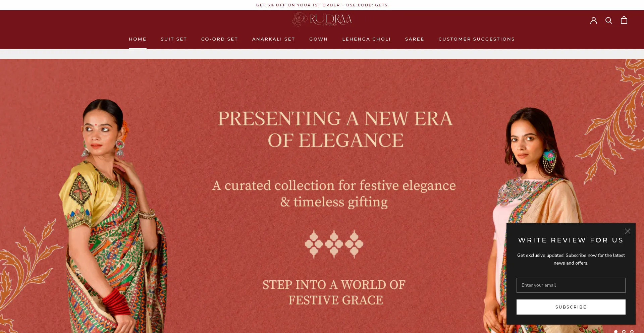644x333 pixels.
Task: Open the Gown menu item
Action: click(318, 39)
